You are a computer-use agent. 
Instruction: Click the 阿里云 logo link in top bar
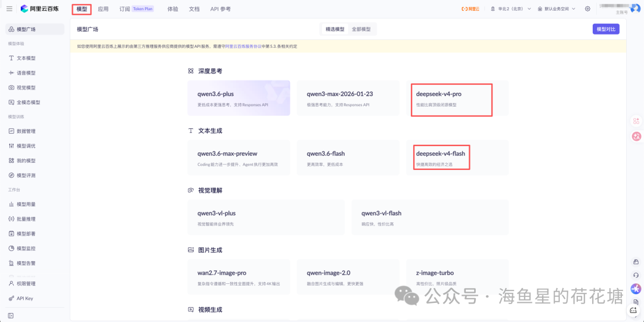(x=472, y=8)
